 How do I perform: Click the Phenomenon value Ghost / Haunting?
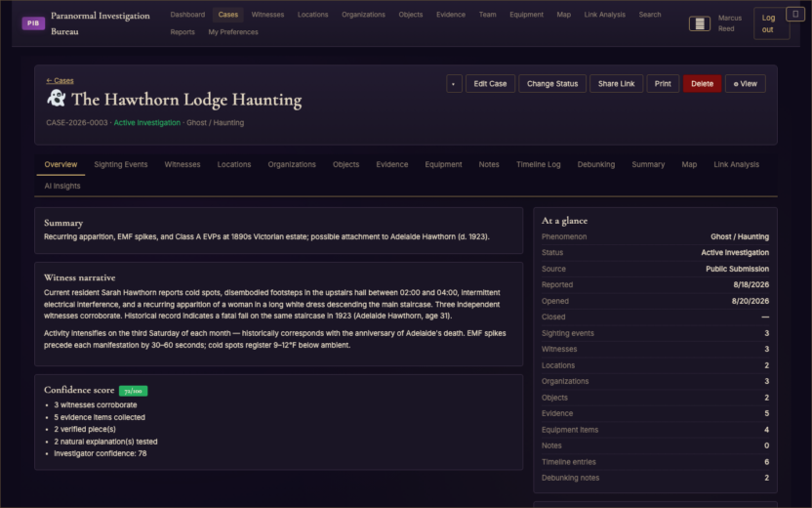click(x=740, y=236)
